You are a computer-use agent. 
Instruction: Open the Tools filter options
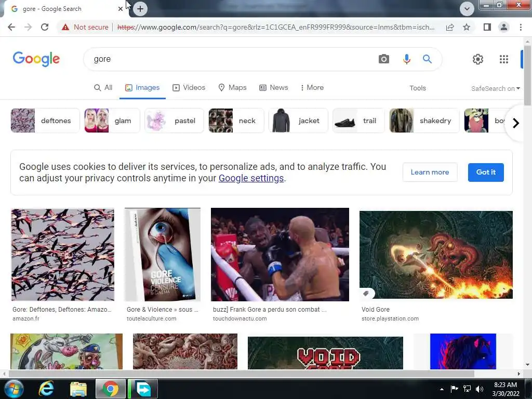coord(418,88)
